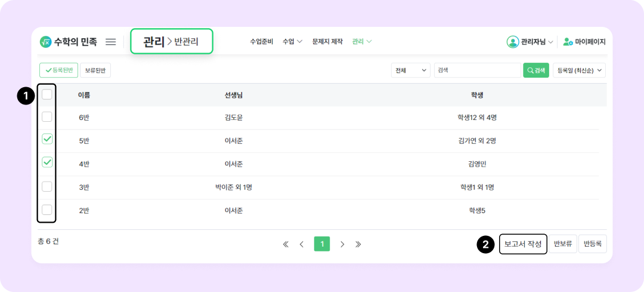Toggle the select-all header checkbox

pos(47,94)
